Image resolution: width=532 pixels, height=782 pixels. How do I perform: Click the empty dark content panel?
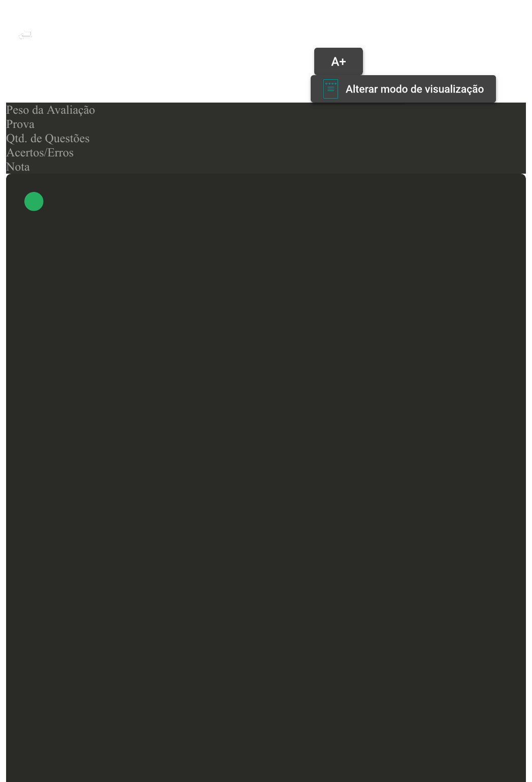tap(266, 478)
